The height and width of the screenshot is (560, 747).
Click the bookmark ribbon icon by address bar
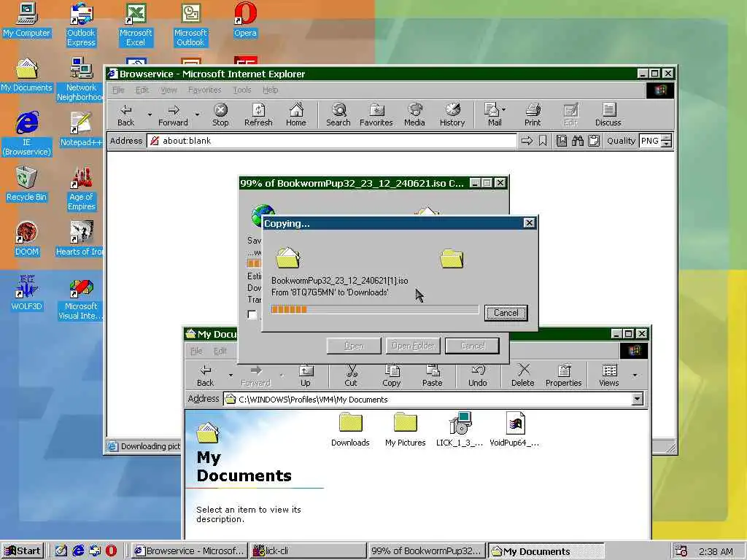click(543, 141)
